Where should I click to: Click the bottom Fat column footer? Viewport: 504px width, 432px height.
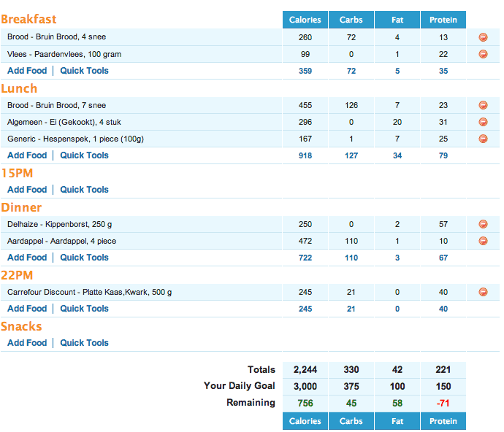[x=397, y=421]
